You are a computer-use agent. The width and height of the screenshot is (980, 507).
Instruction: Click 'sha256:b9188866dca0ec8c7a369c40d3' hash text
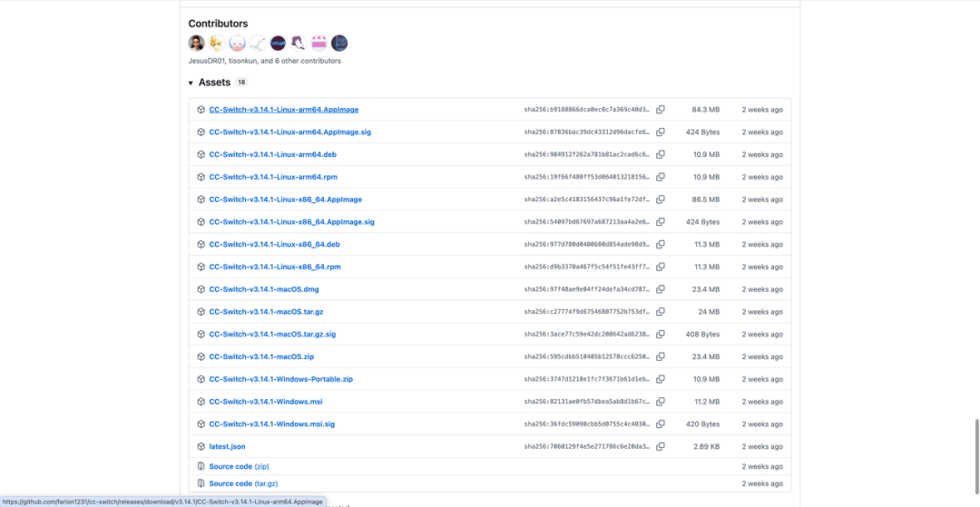pyautogui.click(x=587, y=109)
